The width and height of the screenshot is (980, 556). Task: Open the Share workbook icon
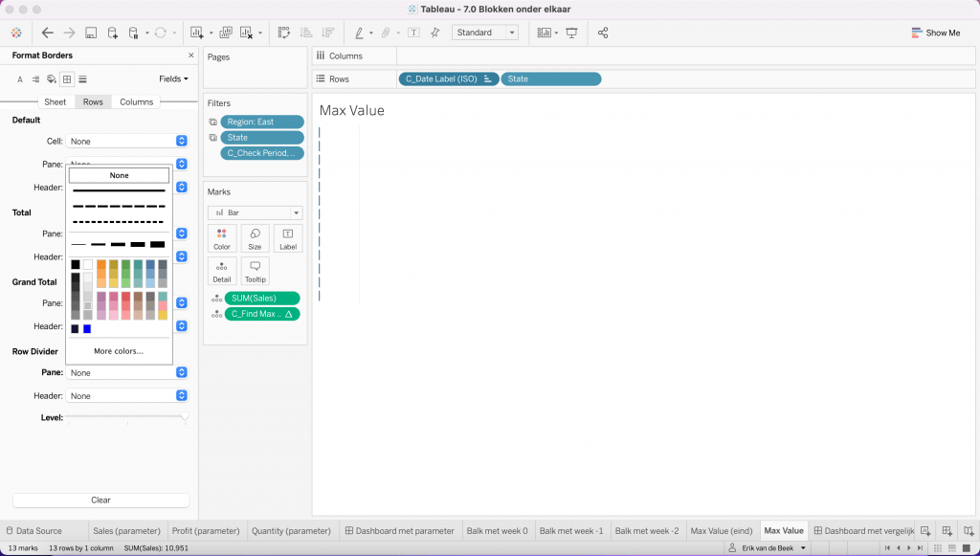coord(603,33)
